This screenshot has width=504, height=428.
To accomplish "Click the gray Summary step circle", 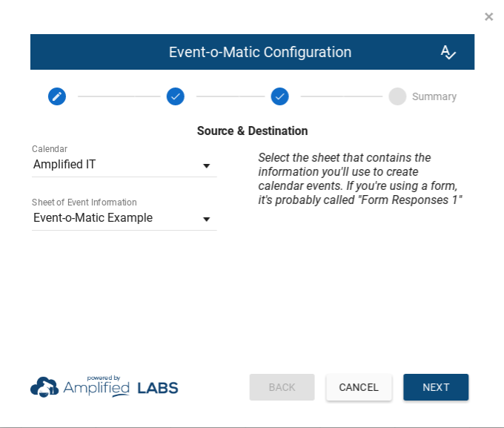I will pos(397,96).
